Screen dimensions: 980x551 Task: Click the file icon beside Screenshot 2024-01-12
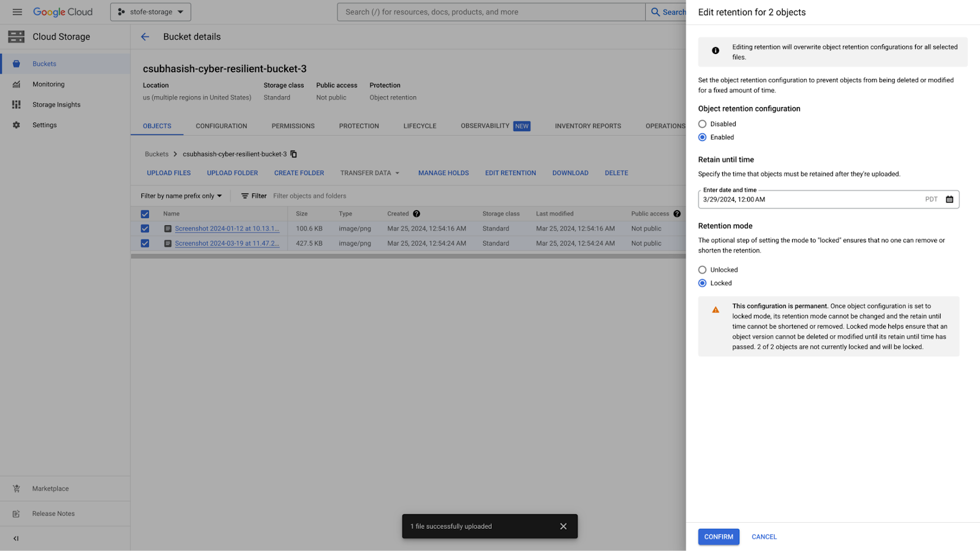[x=168, y=228]
